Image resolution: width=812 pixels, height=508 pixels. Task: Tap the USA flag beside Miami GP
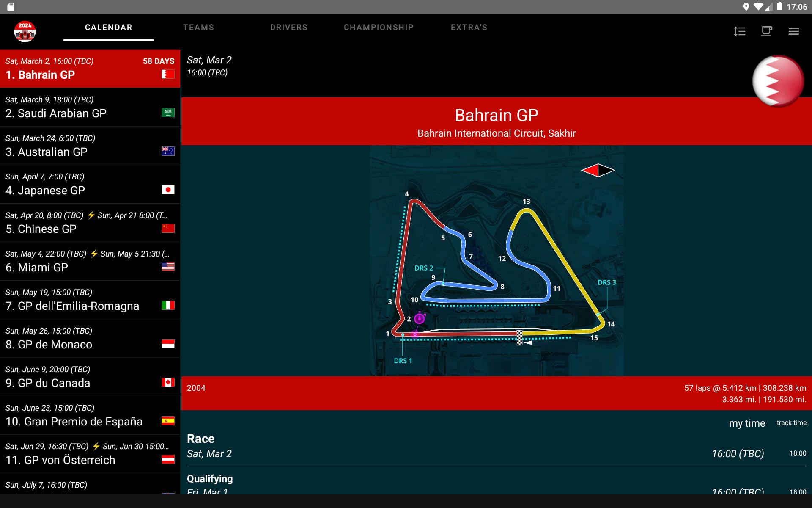pyautogui.click(x=168, y=267)
